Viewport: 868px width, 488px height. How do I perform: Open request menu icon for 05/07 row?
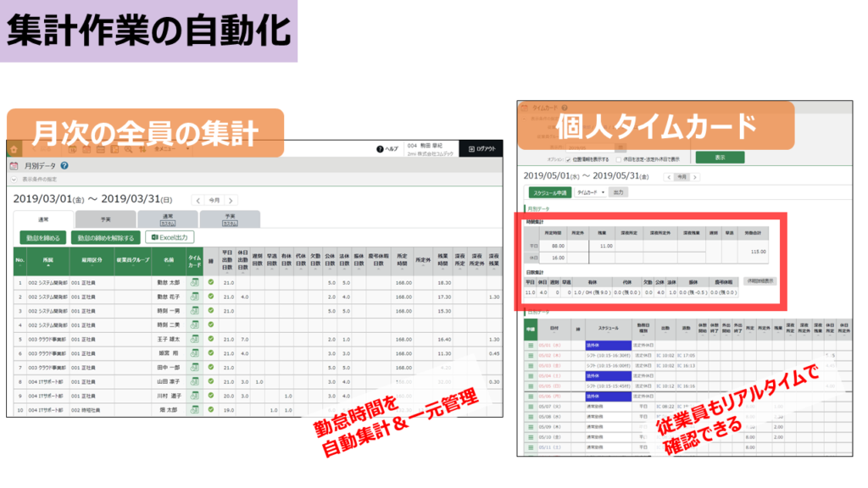click(531, 407)
